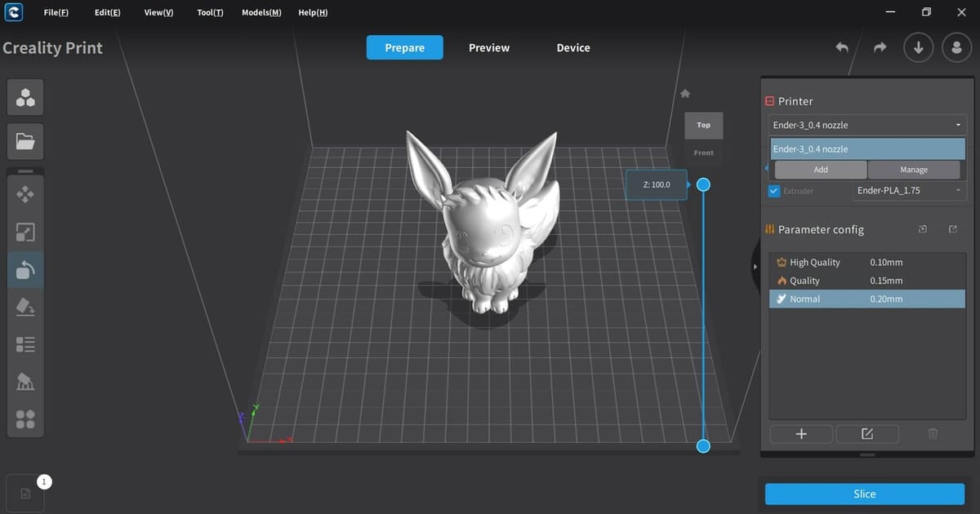Select the pencil tool in left toolbar
The image size is (980, 514).
pos(25,307)
